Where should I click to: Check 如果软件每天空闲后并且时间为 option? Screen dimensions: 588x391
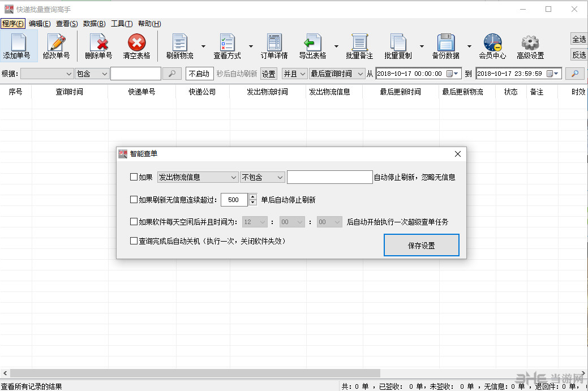[x=134, y=222]
